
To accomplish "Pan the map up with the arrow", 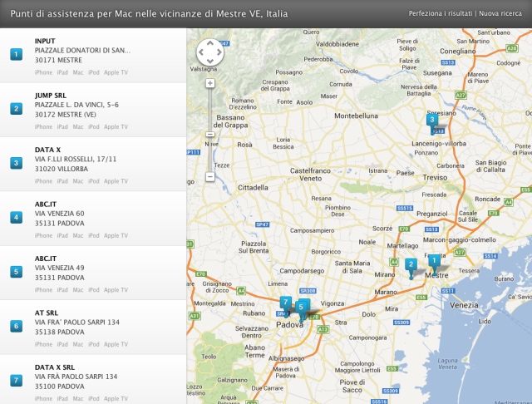I will [x=210, y=43].
